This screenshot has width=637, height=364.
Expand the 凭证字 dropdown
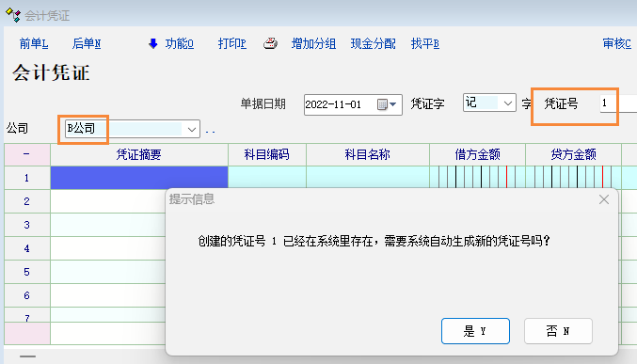click(x=507, y=103)
